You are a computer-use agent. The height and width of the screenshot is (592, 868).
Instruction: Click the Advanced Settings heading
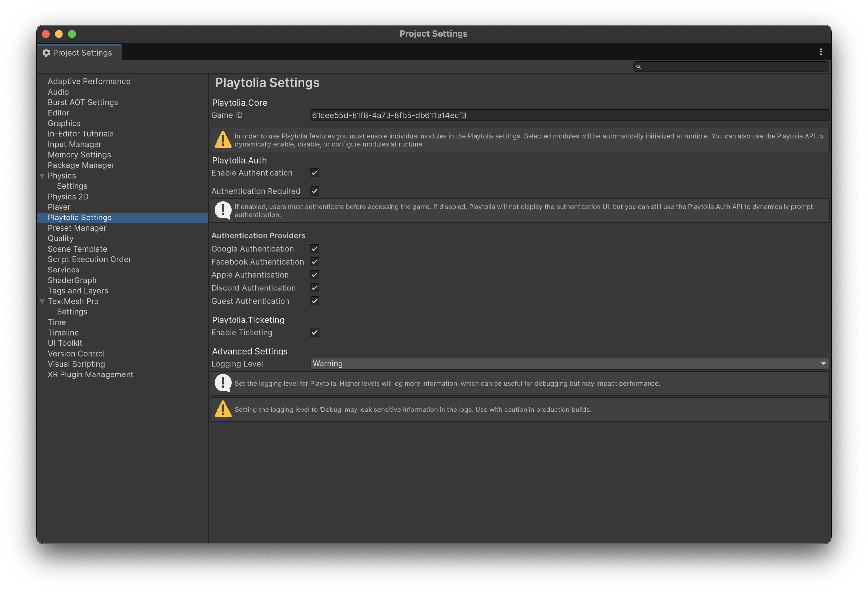tap(250, 351)
